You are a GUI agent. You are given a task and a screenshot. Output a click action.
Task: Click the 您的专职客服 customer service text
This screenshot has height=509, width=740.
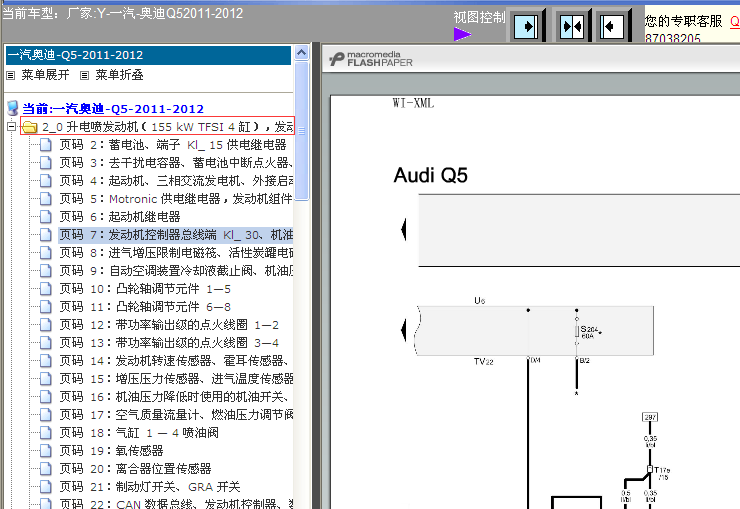point(683,21)
